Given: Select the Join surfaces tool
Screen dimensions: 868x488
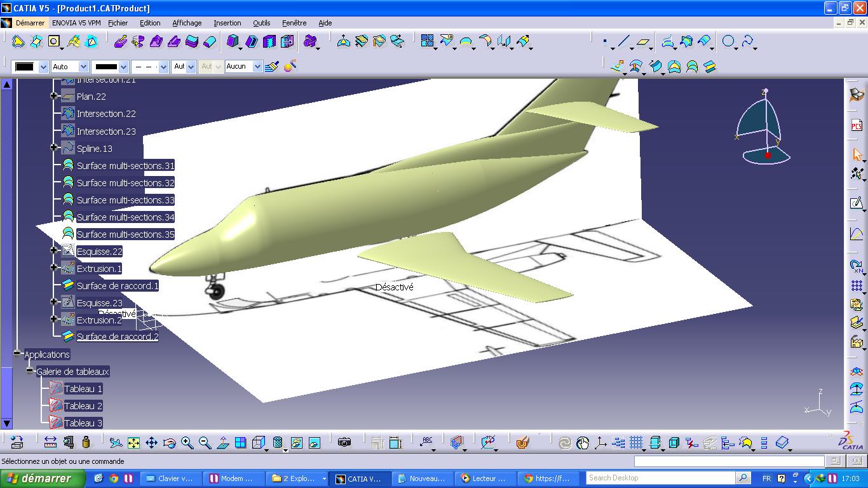Looking at the screenshot, I should pos(428,42).
